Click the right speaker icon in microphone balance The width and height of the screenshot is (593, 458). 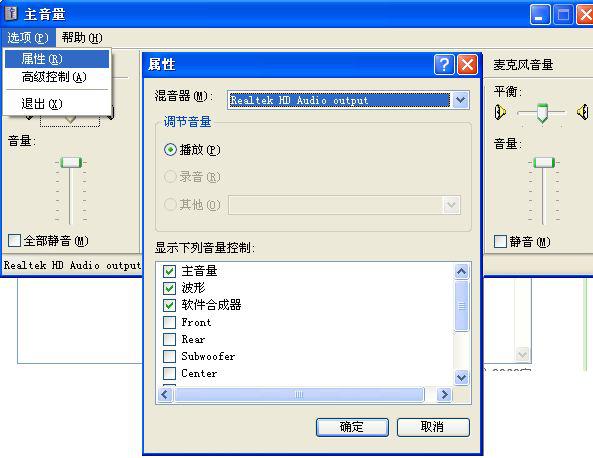583,112
